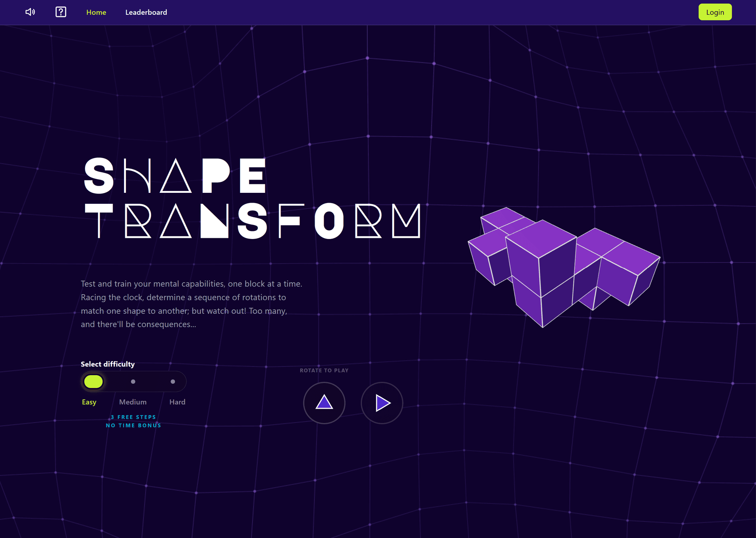
Task: Click the Medium difficulty label
Action: 133,402
